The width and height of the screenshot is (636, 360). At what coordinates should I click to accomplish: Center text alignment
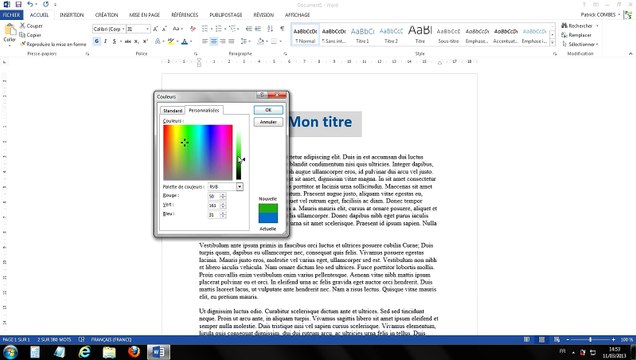pos(214,41)
